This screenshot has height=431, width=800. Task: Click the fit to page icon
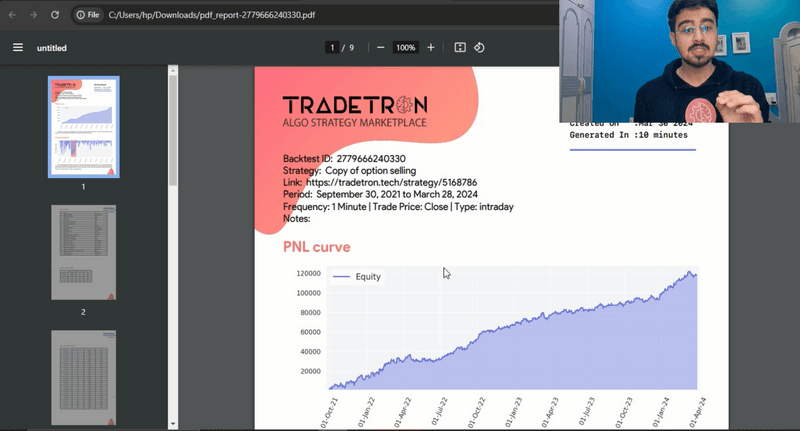click(x=460, y=48)
